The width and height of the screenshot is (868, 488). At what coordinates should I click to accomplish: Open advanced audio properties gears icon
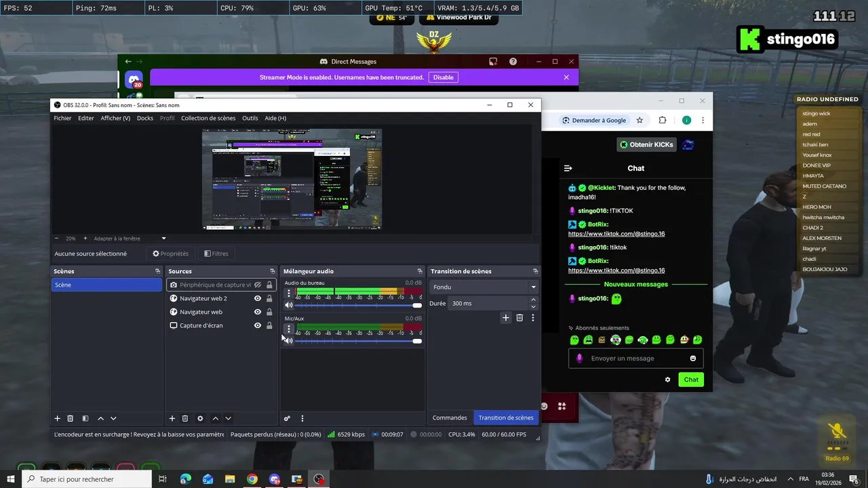287,418
